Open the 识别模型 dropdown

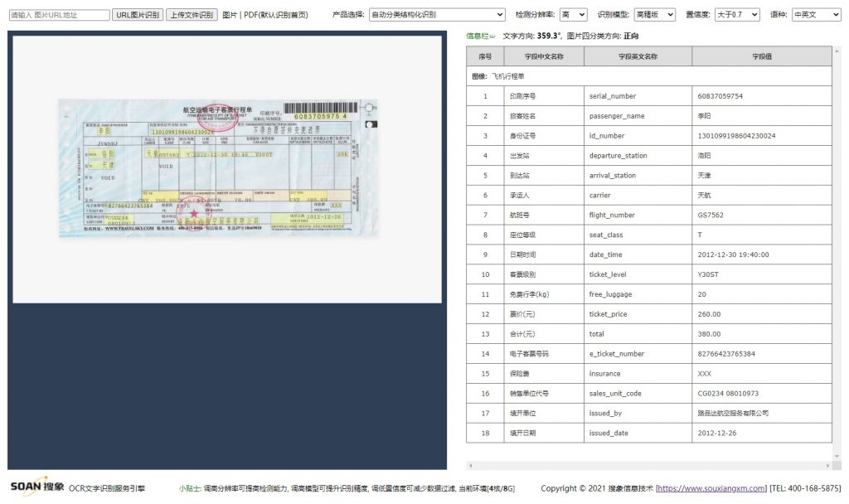(x=655, y=15)
